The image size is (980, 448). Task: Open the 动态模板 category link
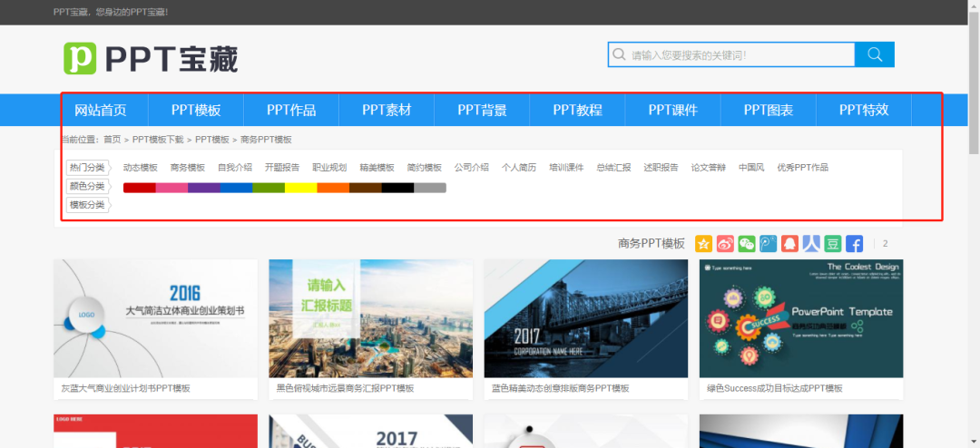(x=141, y=168)
